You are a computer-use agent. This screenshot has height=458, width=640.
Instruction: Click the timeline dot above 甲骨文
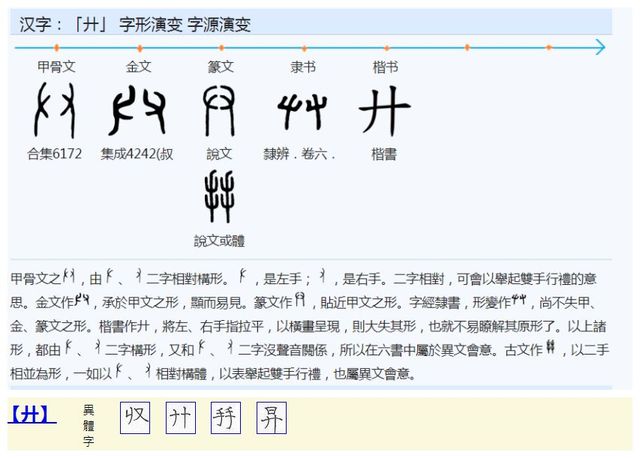[57, 47]
